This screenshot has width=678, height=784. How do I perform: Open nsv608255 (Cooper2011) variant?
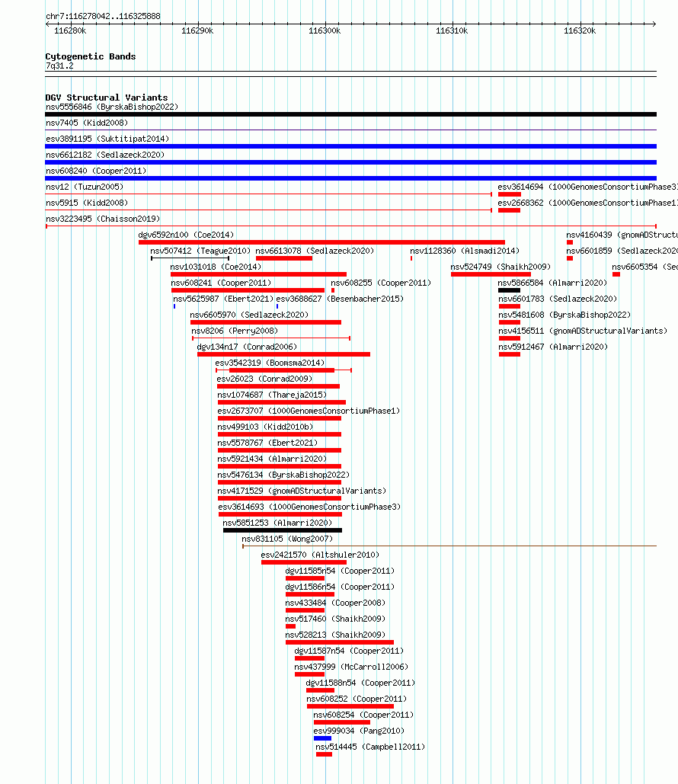381,283
